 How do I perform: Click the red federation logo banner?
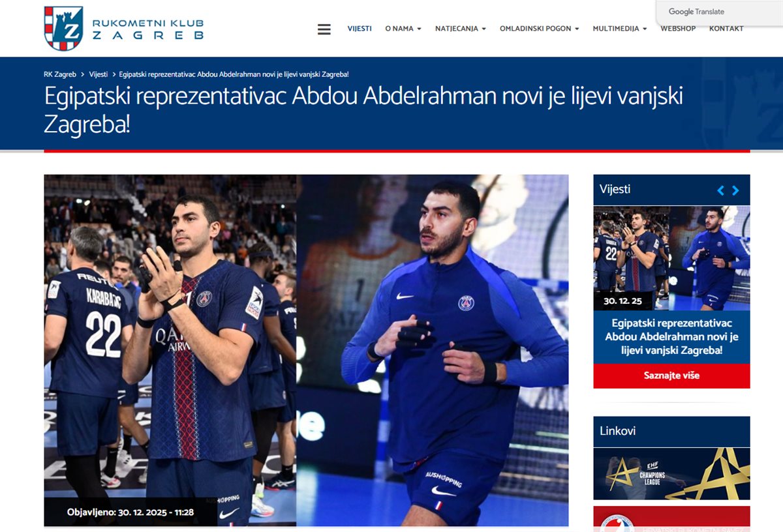(x=671, y=519)
